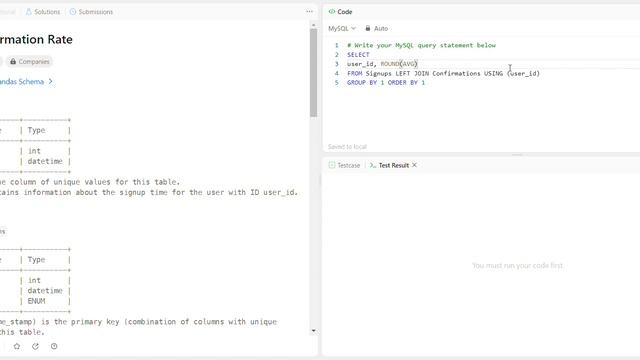640x360 pixels.
Task: Click the datetime type in the first table
Action: tap(45, 161)
